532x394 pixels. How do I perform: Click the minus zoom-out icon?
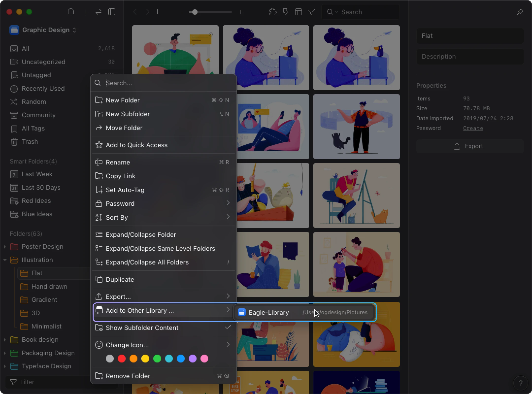point(182,12)
